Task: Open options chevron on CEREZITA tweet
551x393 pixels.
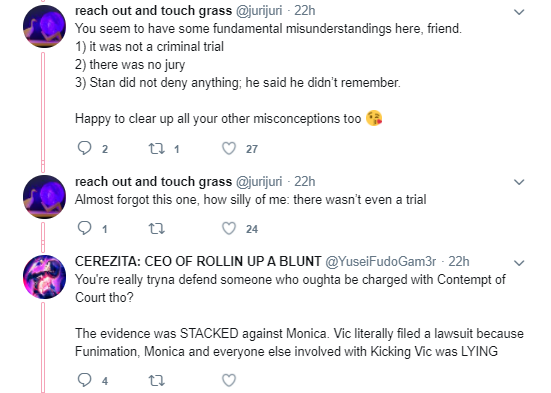Action: pyautogui.click(x=519, y=263)
